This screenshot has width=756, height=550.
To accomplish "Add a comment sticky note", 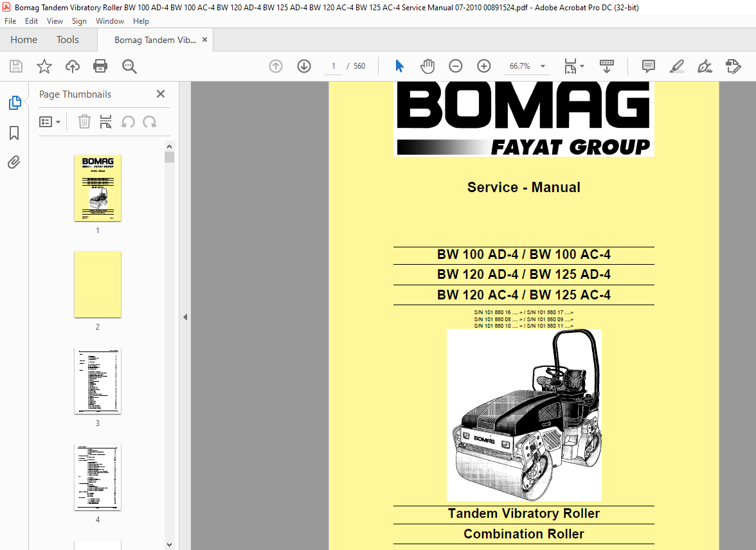I will coord(649,66).
